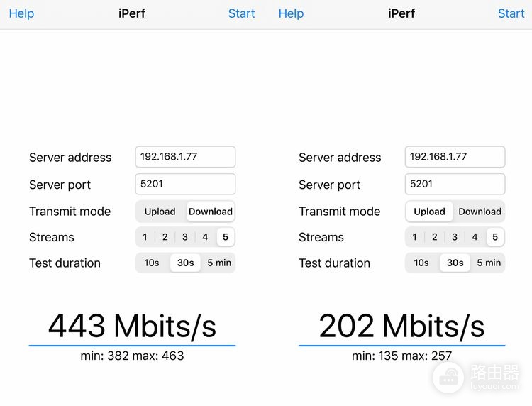Choose 1 stream in right screen

coord(415,237)
